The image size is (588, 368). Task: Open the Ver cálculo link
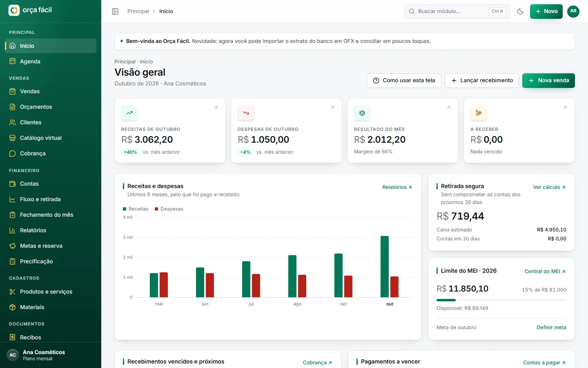click(x=549, y=187)
